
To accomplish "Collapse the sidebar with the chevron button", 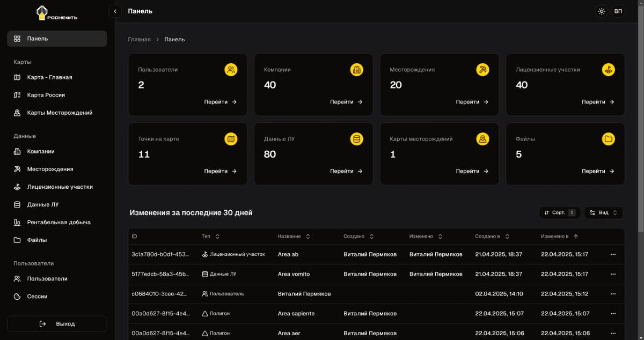I will pyautogui.click(x=115, y=11).
